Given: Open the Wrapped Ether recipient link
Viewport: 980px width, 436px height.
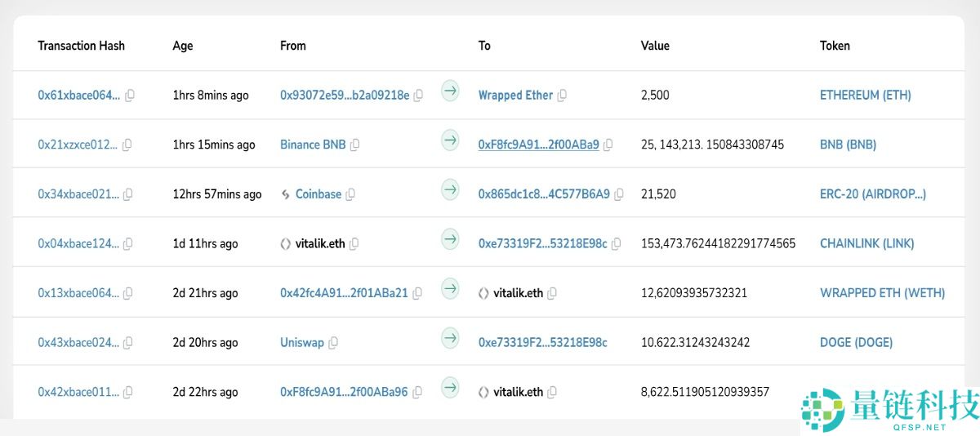Looking at the screenshot, I should (x=515, y=96).
